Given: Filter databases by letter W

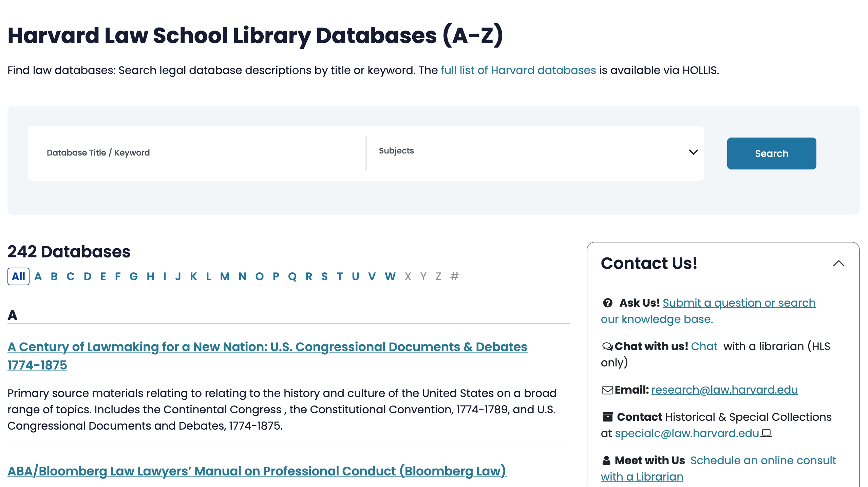Looking at the screenshot, I should pyautogui.click(x=390, y=276).
